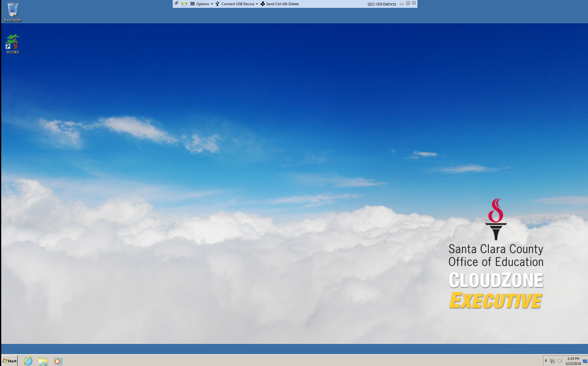This screenshot has height=366, width=588.
Task: Select the SCCOE2 palm tree shortcut
Action: click(x=13, y=44)
